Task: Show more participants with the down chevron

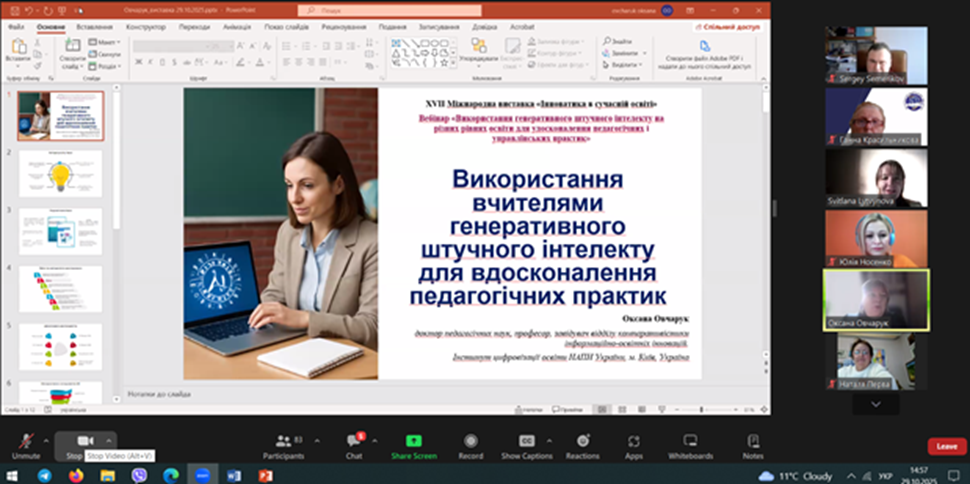Action: pos(876,404)
